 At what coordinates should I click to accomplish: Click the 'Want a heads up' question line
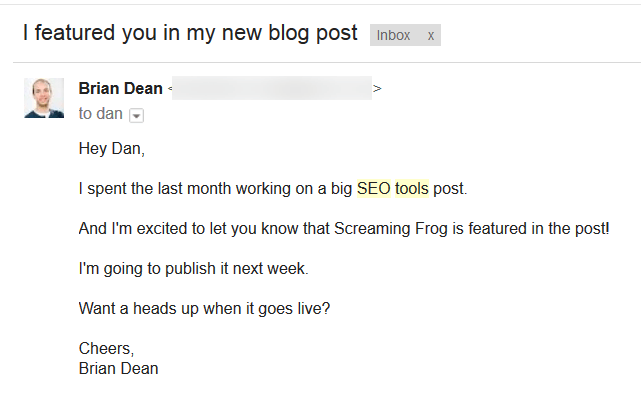pyautogui.click(x=204, y=309)
